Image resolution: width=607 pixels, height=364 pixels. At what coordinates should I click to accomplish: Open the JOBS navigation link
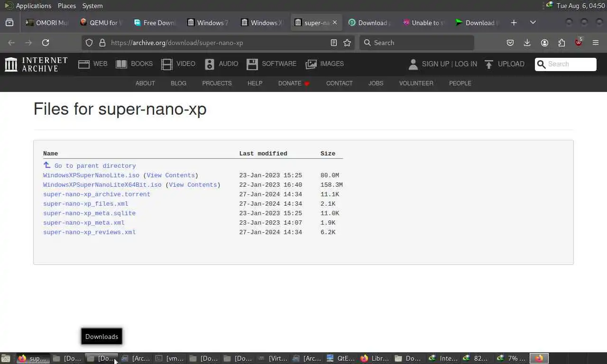376,83
